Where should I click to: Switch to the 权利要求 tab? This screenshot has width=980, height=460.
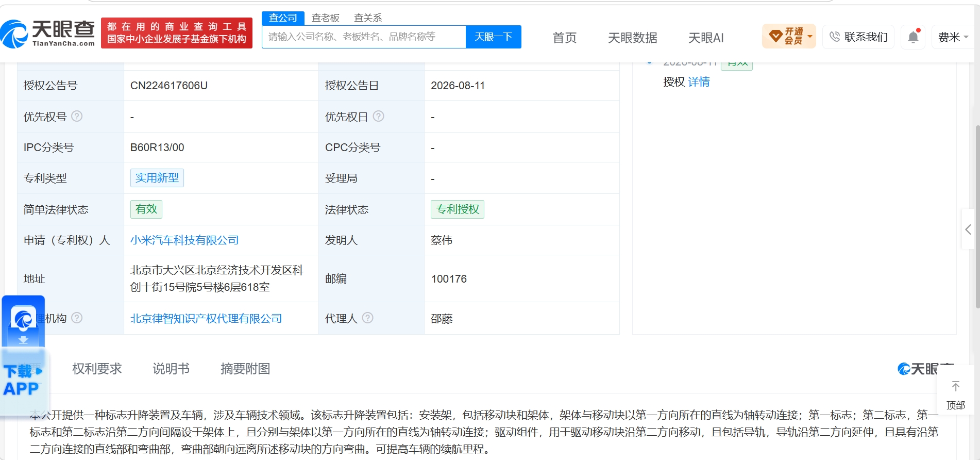(x=97, y=369)
